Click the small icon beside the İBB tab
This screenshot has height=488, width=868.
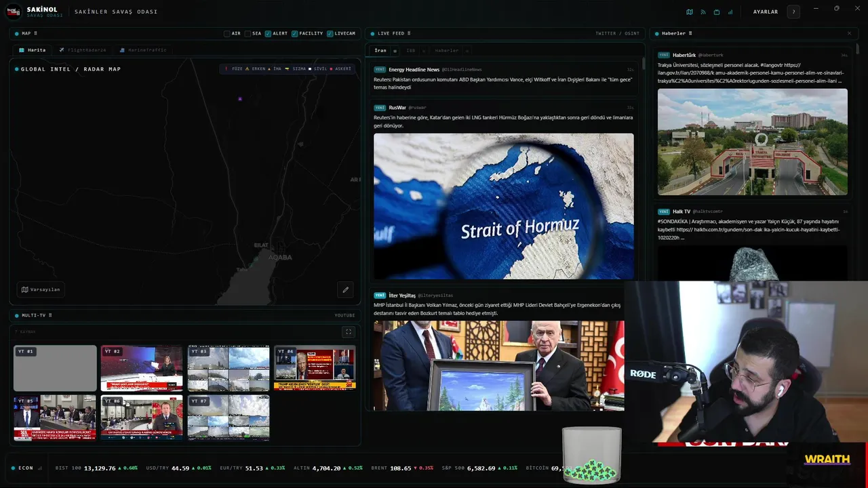[x=424, y=51]
